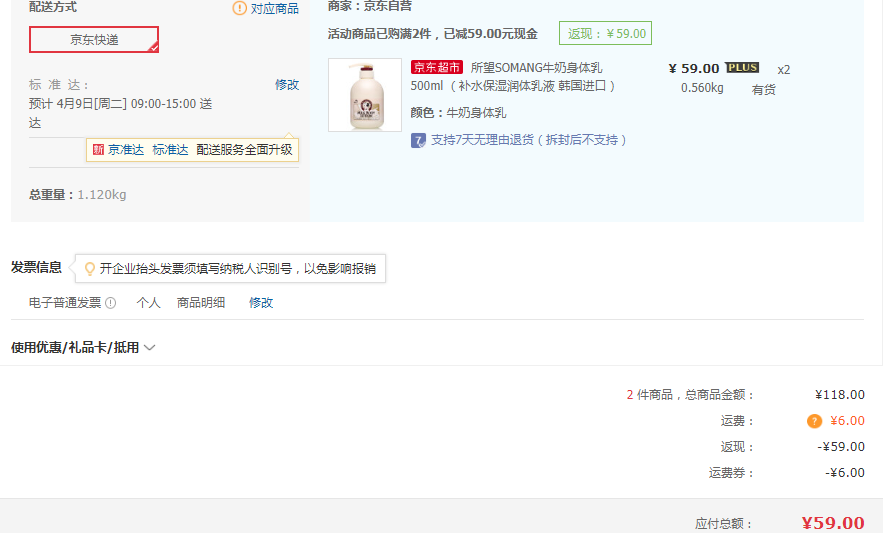
Task: Open product title 所望SOMANG牛奶身体乳
Action: (537, 68)
